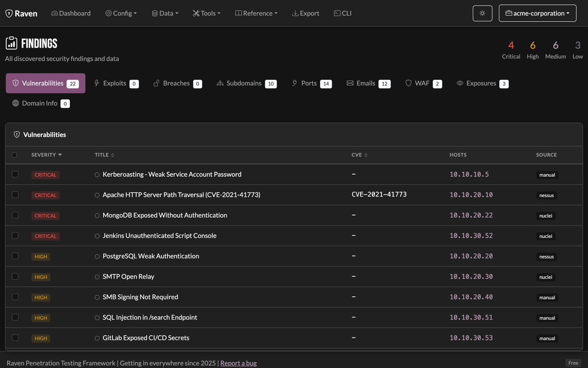Click the Subdomains network tree icon
The height and width of the screenshot is (368, 588).
tap(220, 83)
